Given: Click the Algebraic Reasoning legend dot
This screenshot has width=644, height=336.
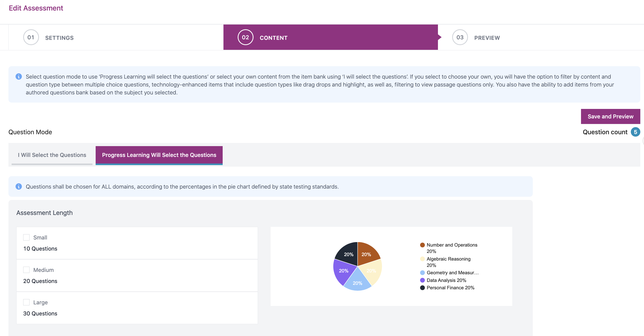Looking at the screenshot, I should coord(422,259).
